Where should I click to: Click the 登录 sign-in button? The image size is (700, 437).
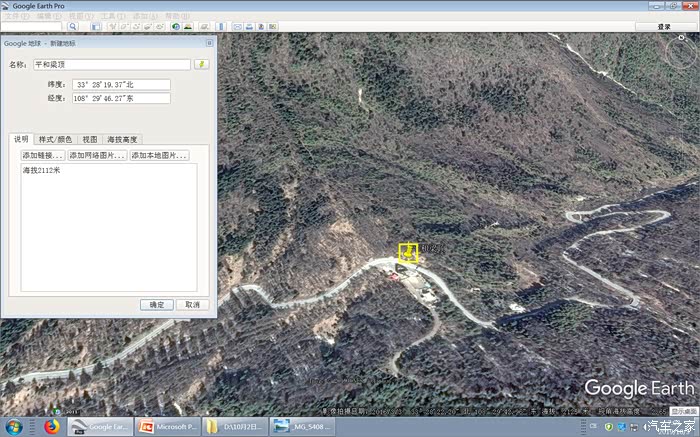click(664, 27)
